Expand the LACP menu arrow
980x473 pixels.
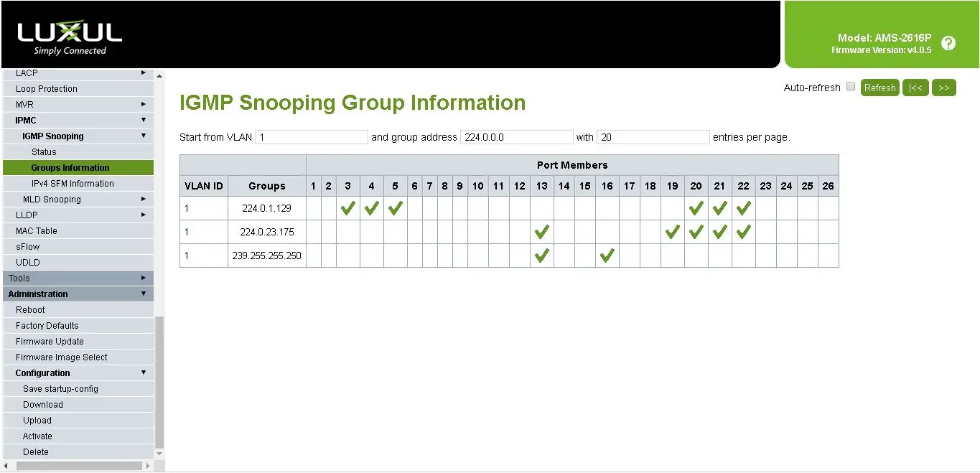click(144, 72)
